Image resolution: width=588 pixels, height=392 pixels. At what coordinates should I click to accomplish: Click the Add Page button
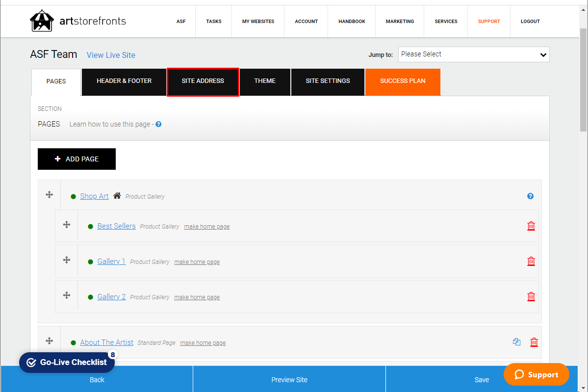tap(77, 159)
